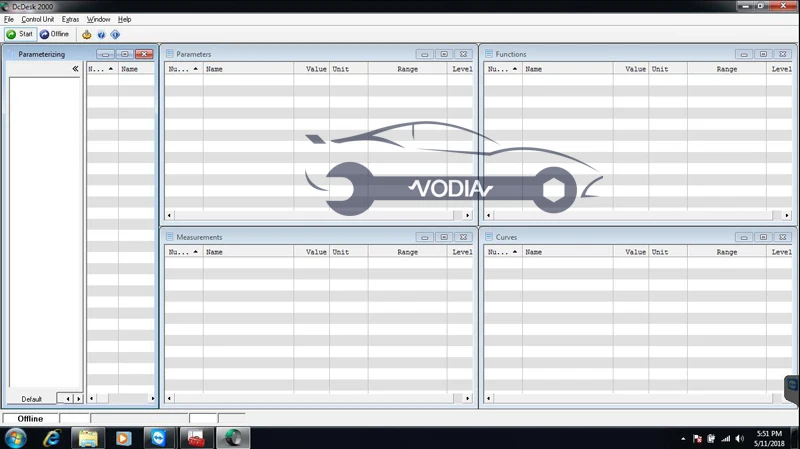
Task: Open the volume speaker tray icon
Action: pyautogui.click(x=740, y=439)
